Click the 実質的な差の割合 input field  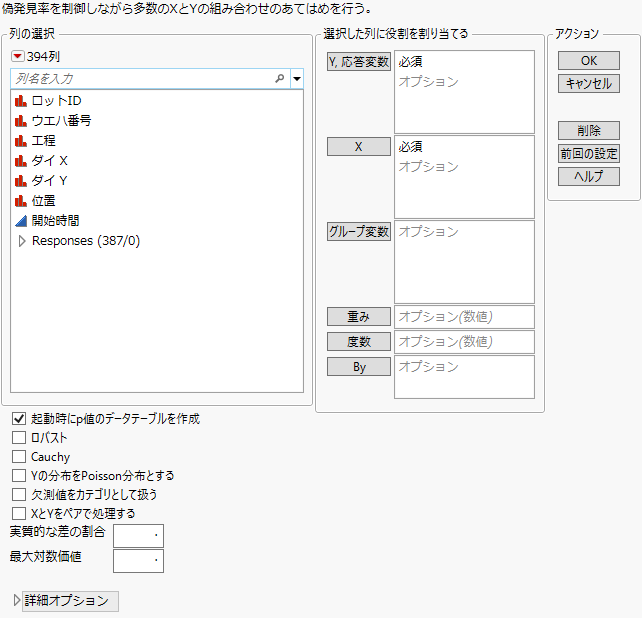click(x=139, y=535)
